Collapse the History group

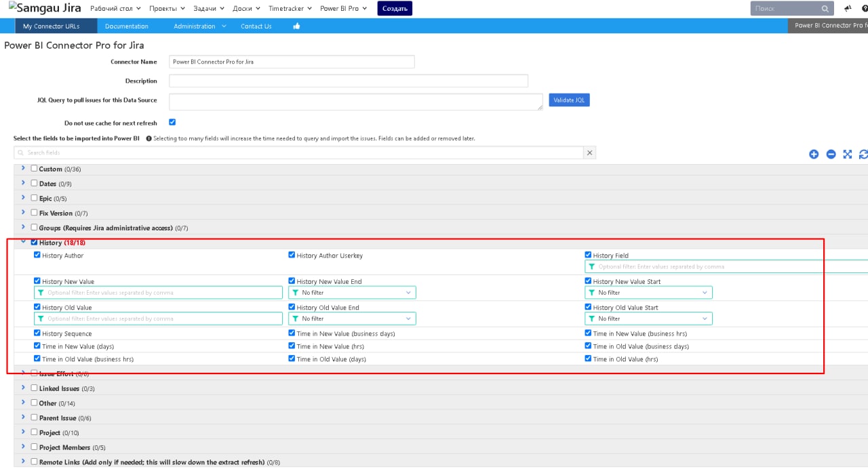point(23,241)
